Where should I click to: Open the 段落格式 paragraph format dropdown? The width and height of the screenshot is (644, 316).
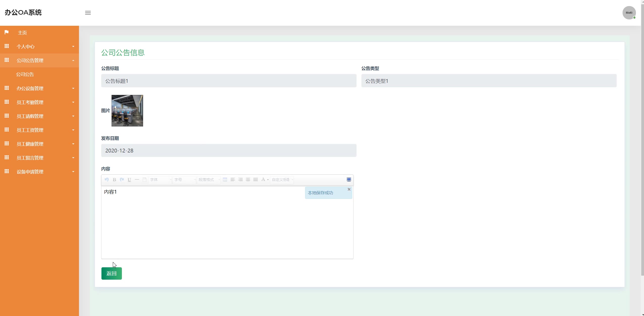[209, 180]
